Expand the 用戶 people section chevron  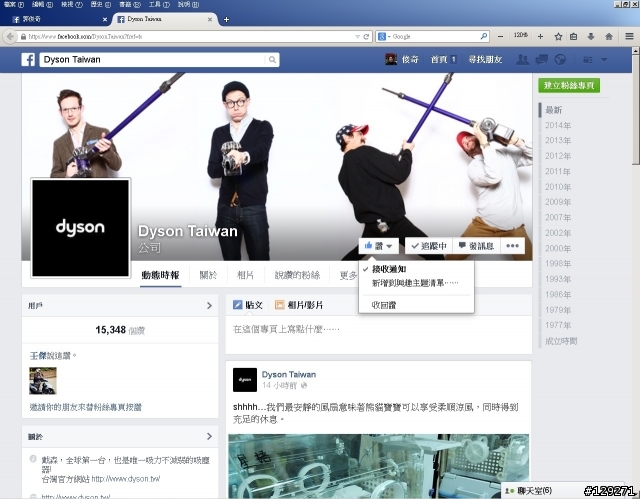(x=209, y=306)
